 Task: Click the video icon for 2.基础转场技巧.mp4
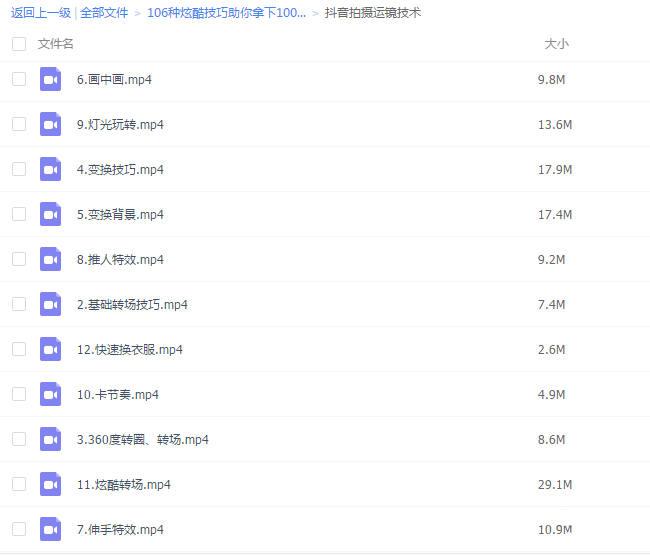(x=50, y=304)
